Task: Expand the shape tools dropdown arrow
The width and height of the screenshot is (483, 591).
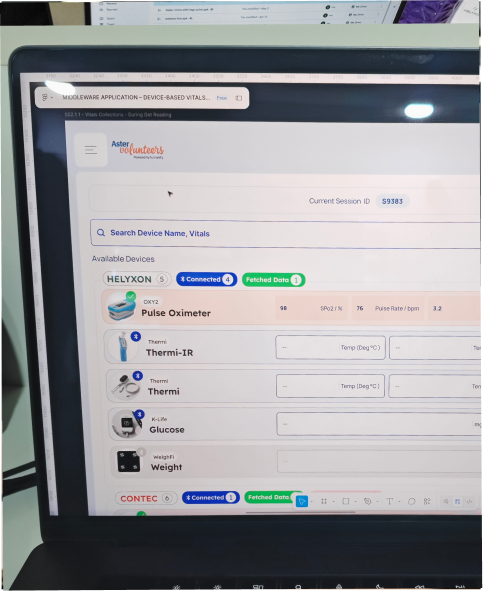Action: click(x=356, y=501)
